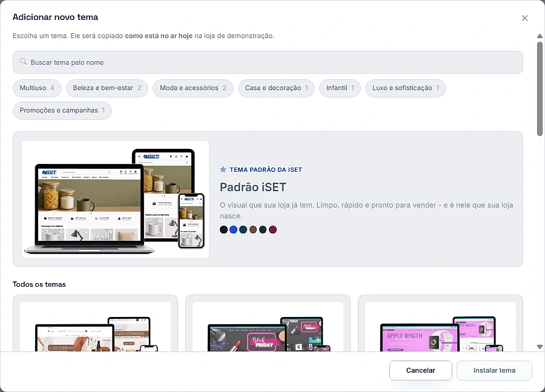
Task: Select the Padrão iSET theme title
Action: [x=253, y=187]
